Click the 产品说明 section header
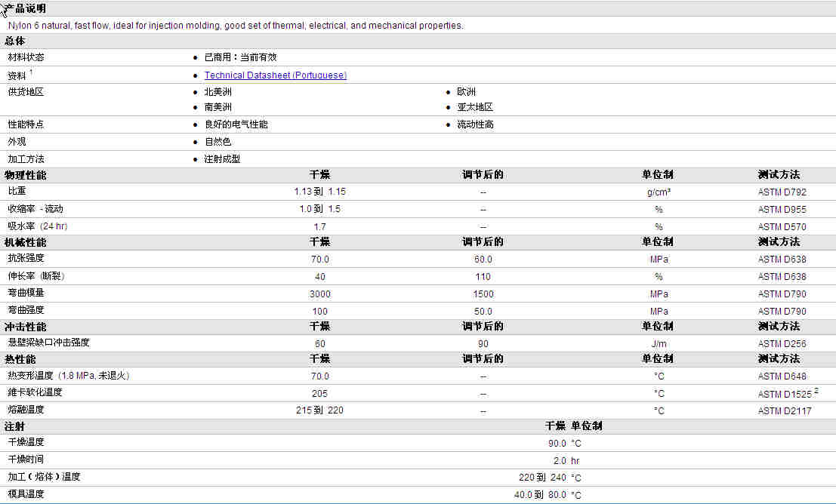This screenshot has height=504, width=836. click(25, 8)
